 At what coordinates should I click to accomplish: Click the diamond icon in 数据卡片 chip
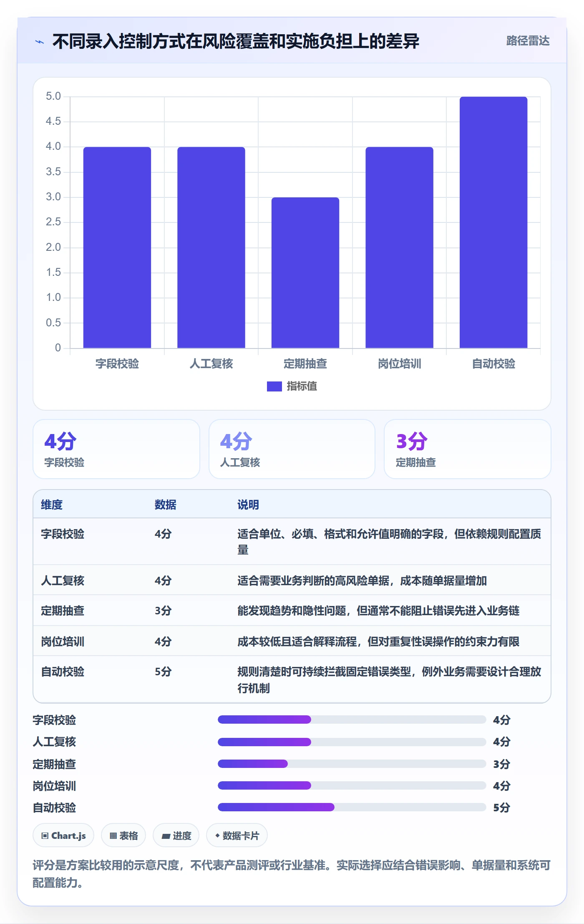[x=217, y=836]
